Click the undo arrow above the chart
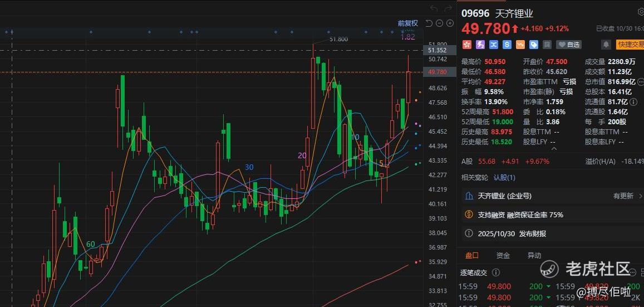The width and height of the screenshot is (644, 307). tap(434, 8)
